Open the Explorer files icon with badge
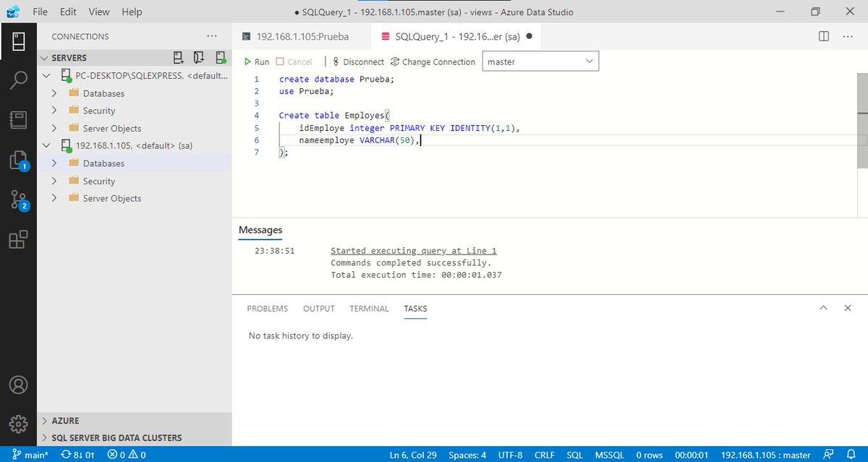868x462 pixels. [19, 160]
